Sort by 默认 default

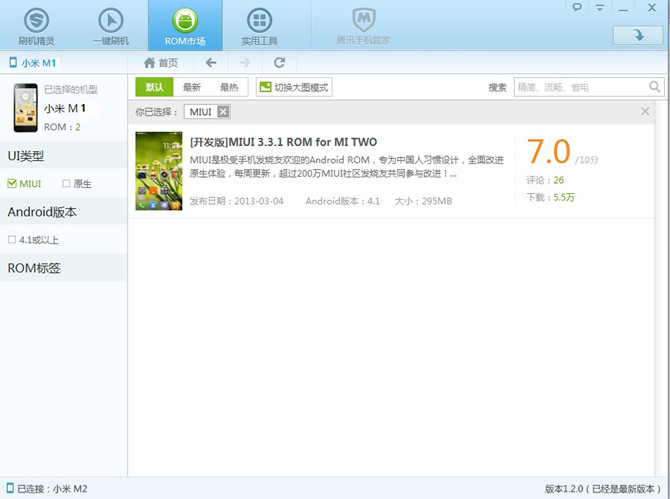click(154, 87)
